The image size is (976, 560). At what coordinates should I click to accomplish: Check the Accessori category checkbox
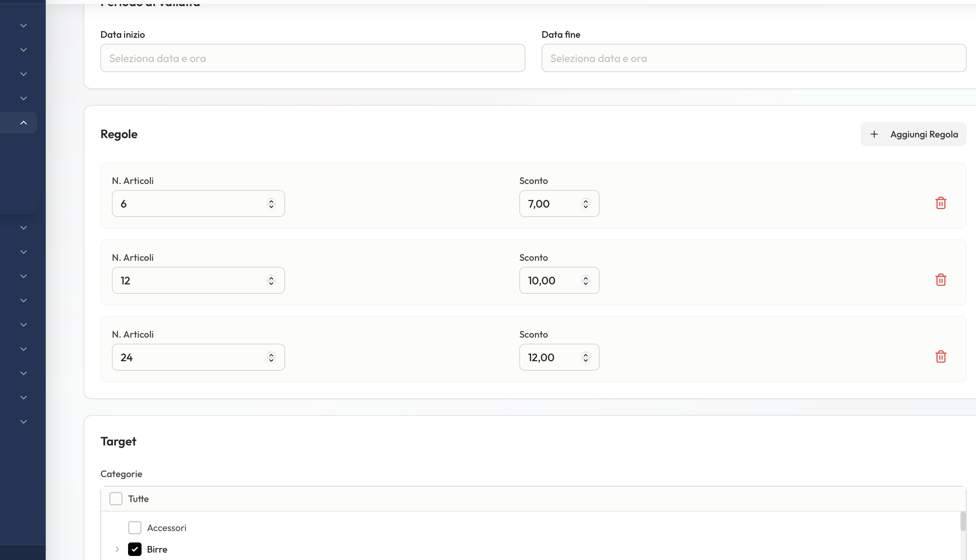tap(135, 528)
